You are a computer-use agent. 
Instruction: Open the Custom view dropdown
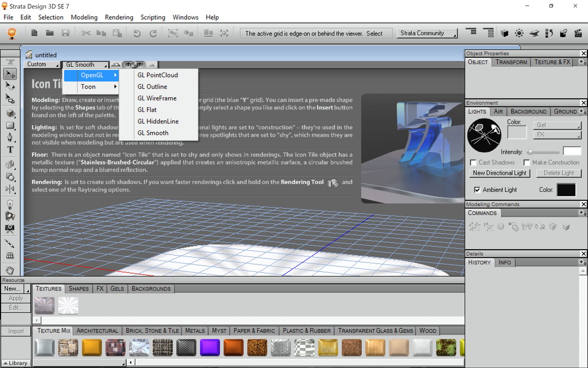coord(42,64)
